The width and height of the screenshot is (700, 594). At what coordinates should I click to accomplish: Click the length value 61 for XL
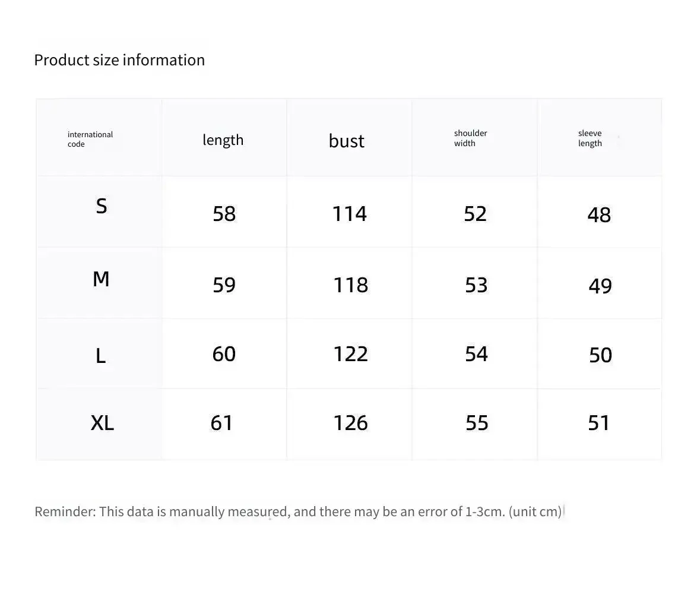coord(222,423)
